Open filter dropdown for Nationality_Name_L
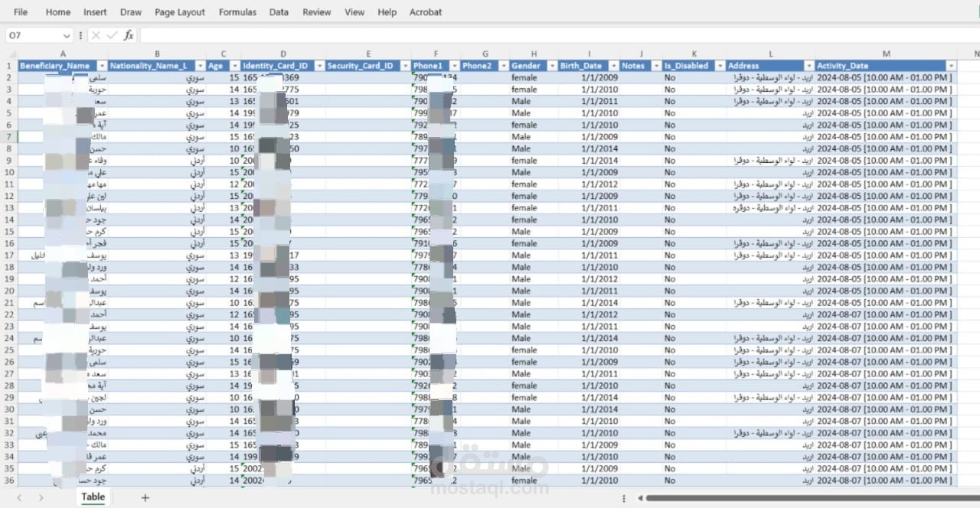 click(200, 66)
